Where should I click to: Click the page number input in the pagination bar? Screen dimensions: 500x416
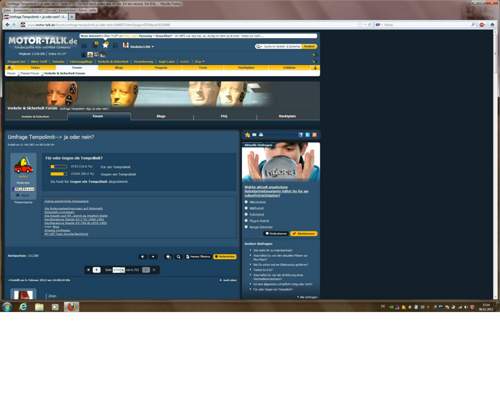(119, 270)
